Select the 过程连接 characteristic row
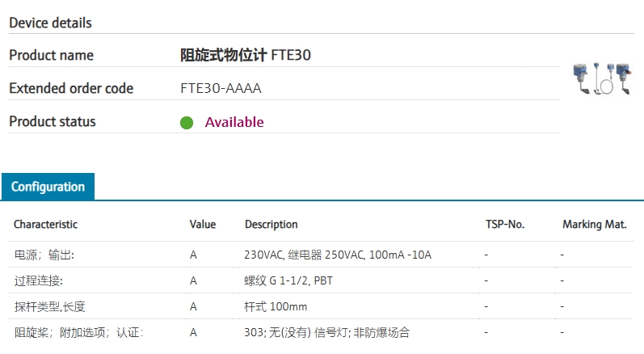This screenshot has height=354, width=644. 38,280
